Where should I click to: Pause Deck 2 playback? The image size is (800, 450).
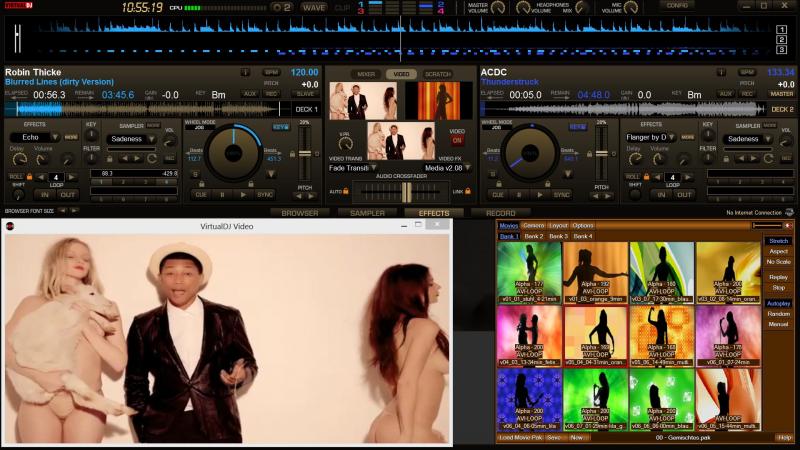coord(518,195)
